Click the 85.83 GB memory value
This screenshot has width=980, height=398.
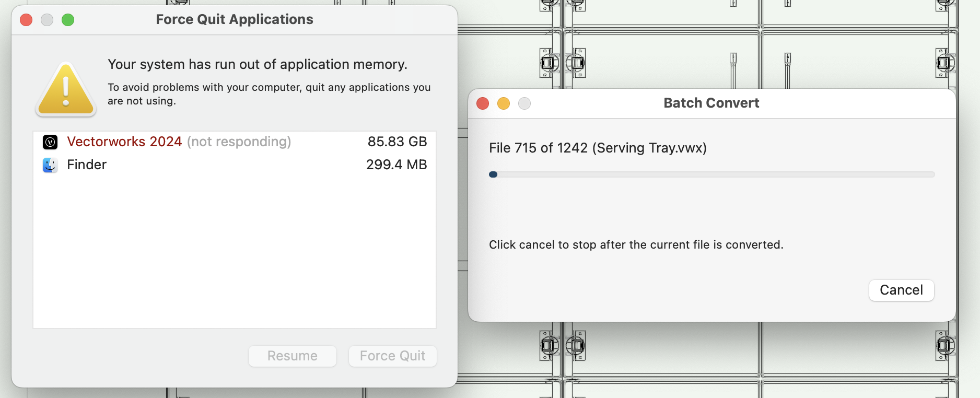point(397,142)
